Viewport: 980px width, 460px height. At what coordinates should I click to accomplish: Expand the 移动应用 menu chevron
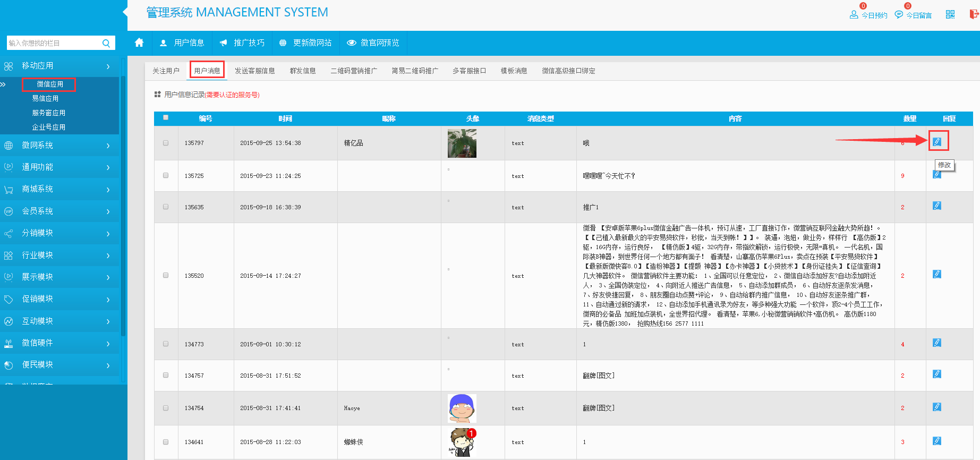point(108,66)
